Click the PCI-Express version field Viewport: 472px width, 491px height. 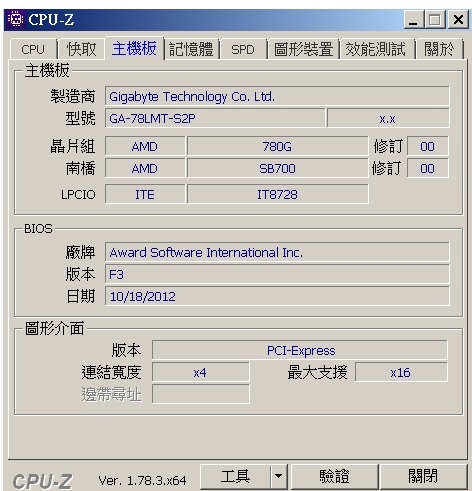300,350
